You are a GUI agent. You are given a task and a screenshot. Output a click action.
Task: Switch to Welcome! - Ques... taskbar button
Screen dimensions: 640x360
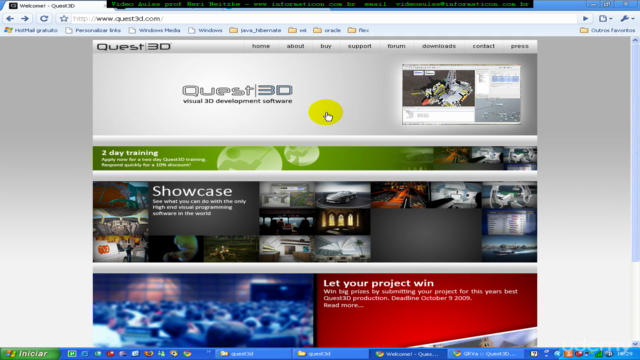click(x=407, y=353)
